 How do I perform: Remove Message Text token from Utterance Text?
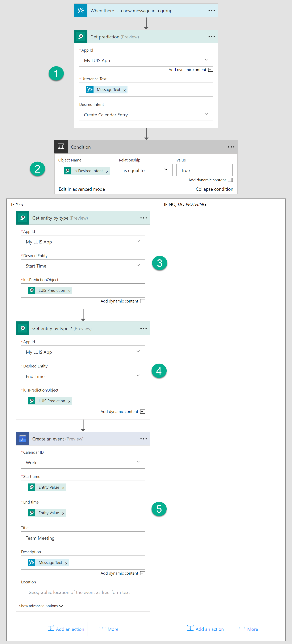pyautogui.click(x=125, y=90)
